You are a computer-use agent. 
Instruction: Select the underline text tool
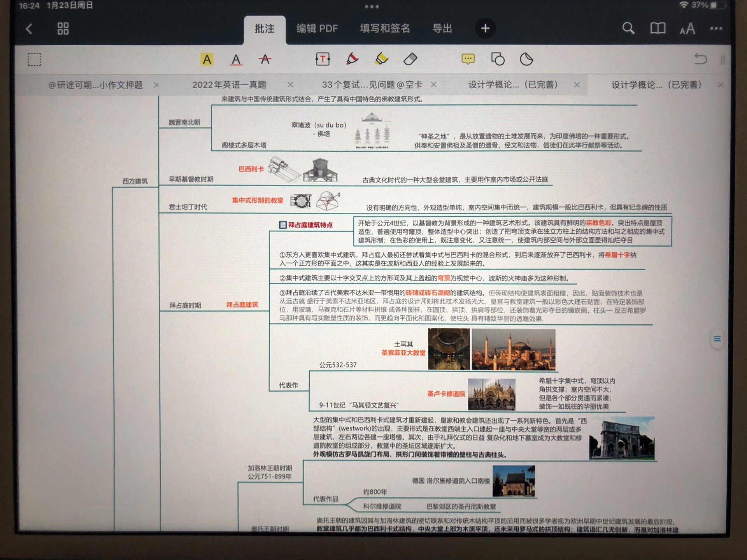point(236,59)
